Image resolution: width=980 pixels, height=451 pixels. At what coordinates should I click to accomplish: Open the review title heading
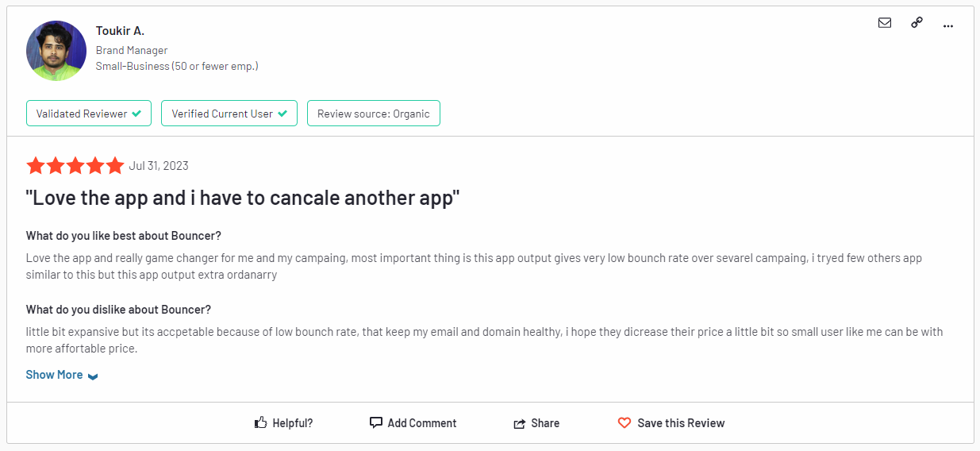(243, 198)
